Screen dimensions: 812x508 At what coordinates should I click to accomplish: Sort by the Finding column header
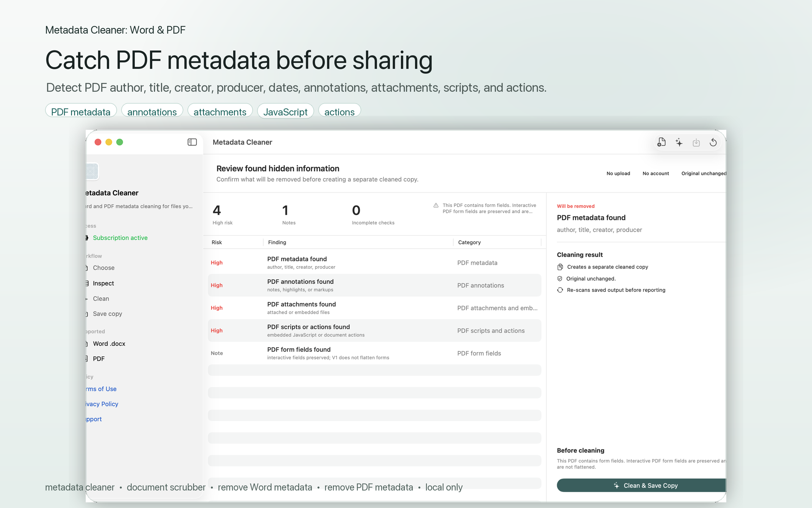click(x=277, y=242)
